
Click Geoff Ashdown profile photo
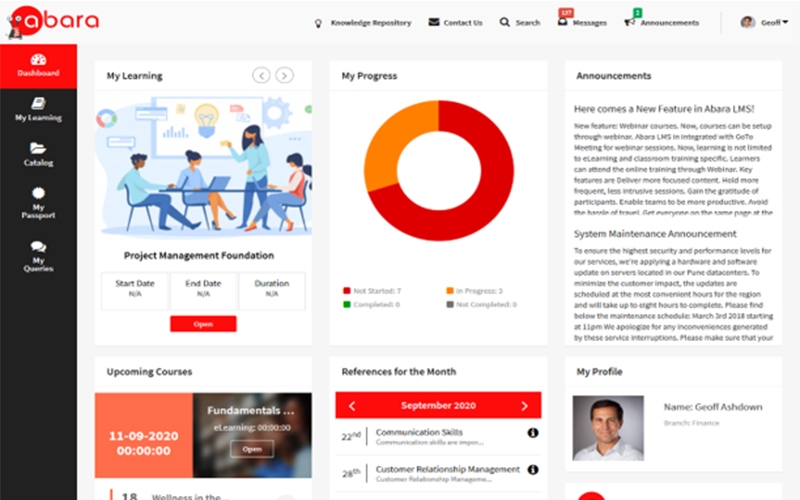point(608,428)
